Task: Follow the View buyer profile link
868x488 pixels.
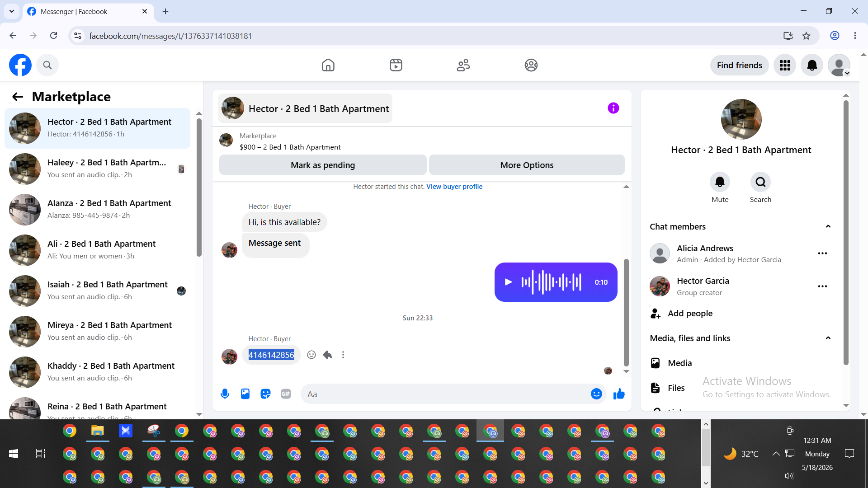Action: (x=454, y=187)
